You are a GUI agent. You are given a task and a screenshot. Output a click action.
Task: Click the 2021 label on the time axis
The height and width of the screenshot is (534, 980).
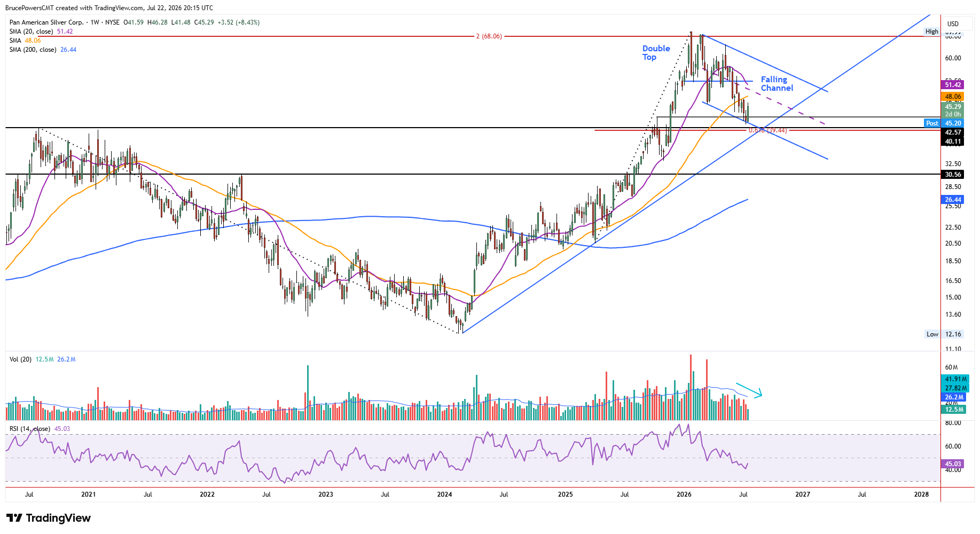89,494
